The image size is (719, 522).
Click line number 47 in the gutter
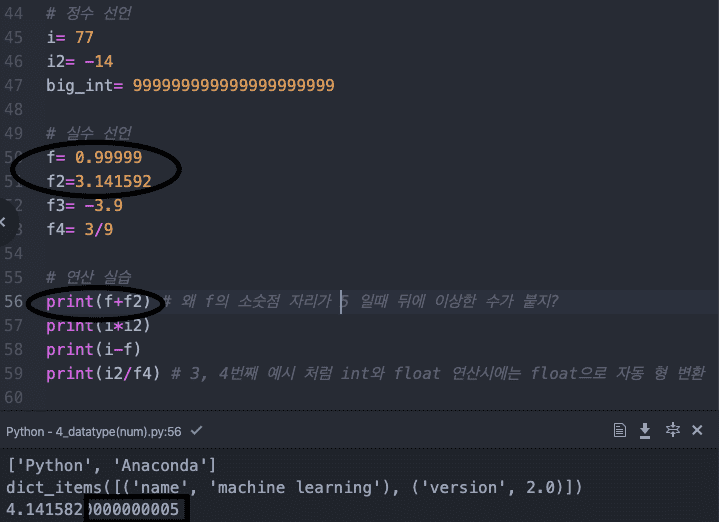point(13,85)
